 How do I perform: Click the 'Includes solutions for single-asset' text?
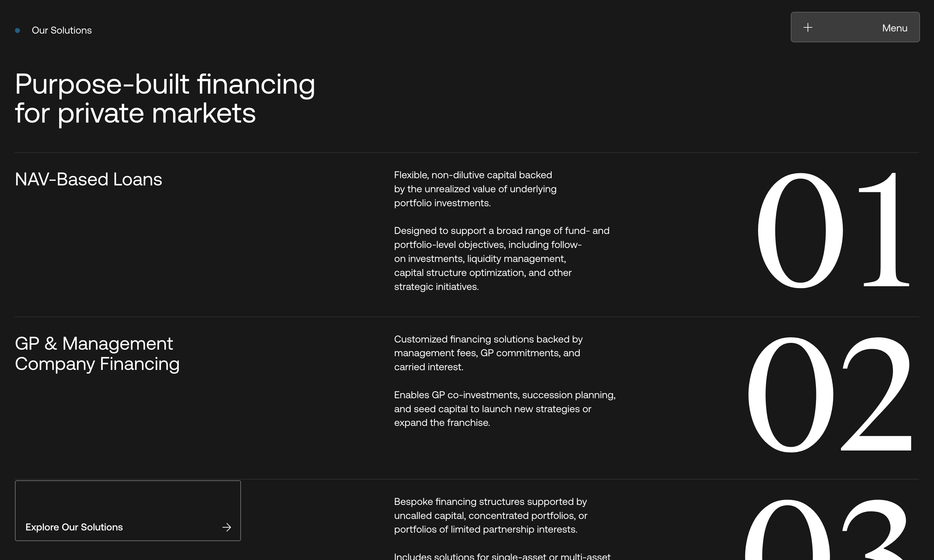[502, 556]
